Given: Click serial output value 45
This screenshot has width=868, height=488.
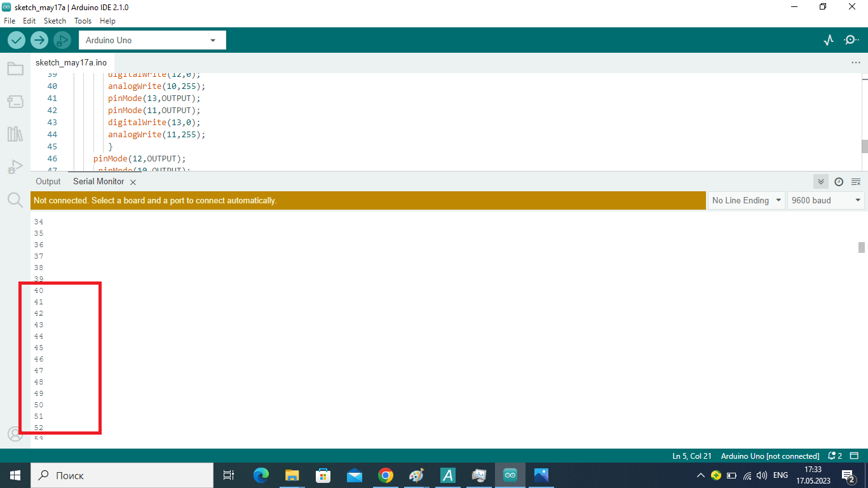Looking at the screenshot, I should 39,348.
